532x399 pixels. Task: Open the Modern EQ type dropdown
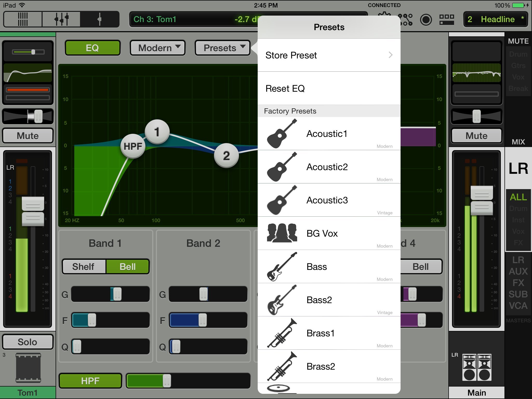(x=158, y=48)
